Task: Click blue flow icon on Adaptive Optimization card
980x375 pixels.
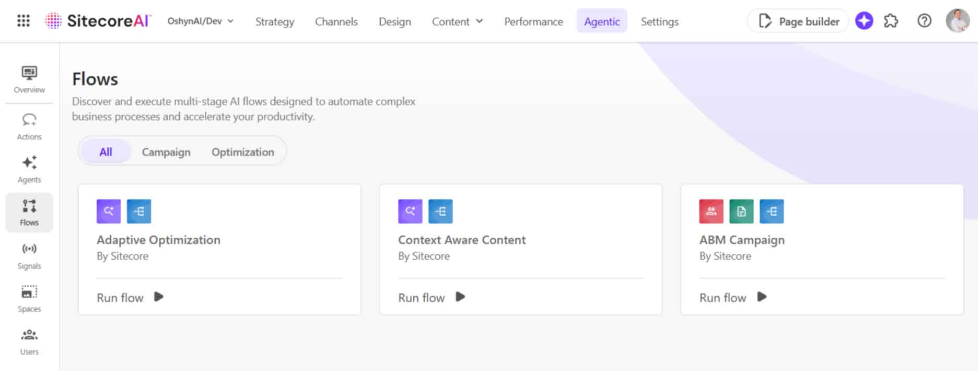Action: pos(139,211)
